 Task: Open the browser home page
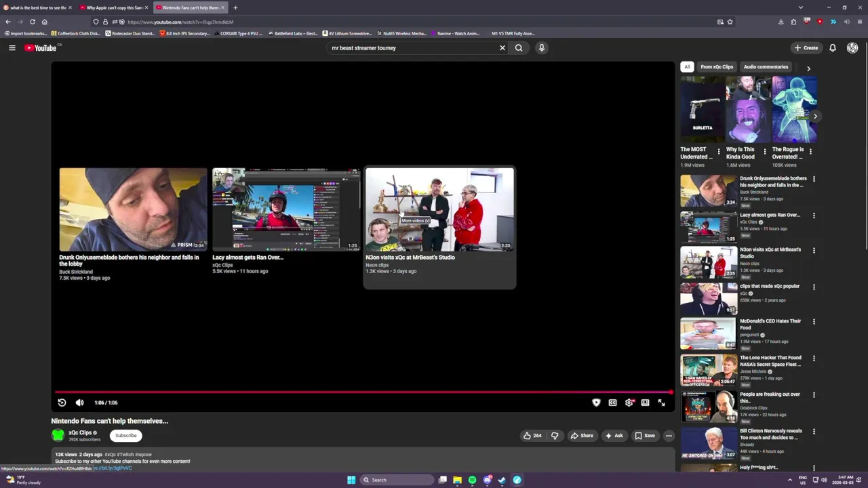tap(45, 22)
